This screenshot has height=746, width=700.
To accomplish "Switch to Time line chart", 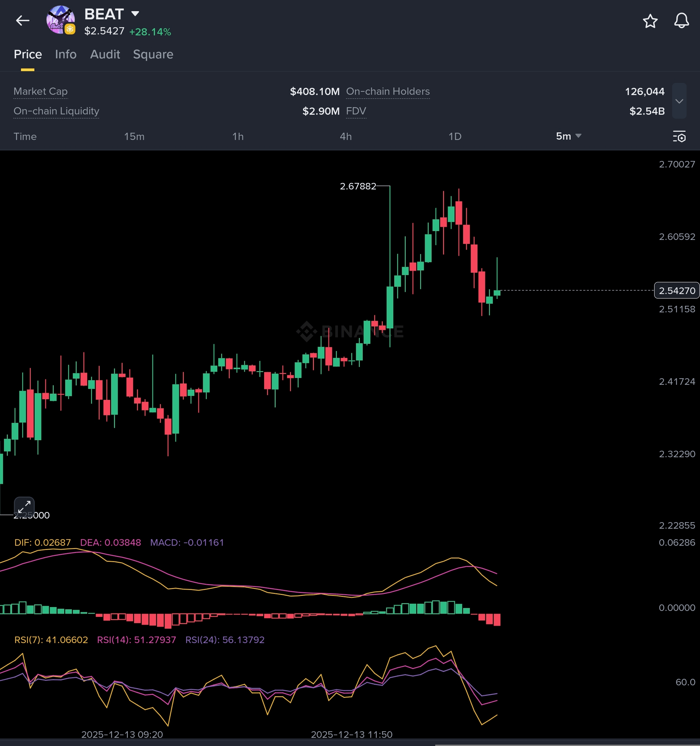I will click(x=25, y=137).
